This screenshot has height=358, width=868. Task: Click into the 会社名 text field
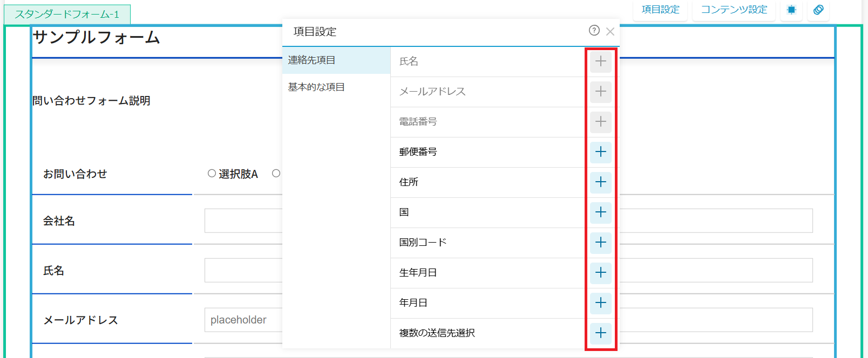(x=243, y=221)
